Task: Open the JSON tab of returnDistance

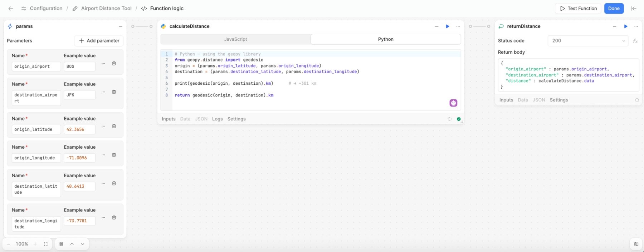Action: point(539,100)
